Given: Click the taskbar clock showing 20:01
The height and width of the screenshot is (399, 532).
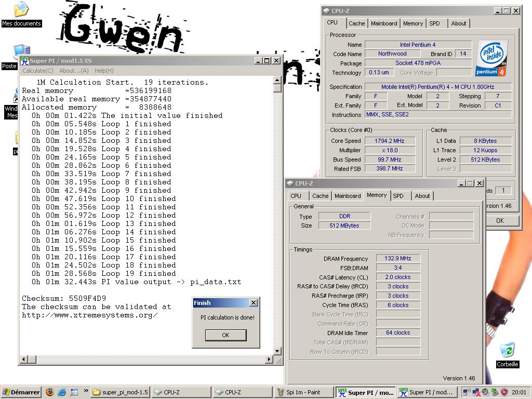Looking at the screenshot, I should coord(519,392).
